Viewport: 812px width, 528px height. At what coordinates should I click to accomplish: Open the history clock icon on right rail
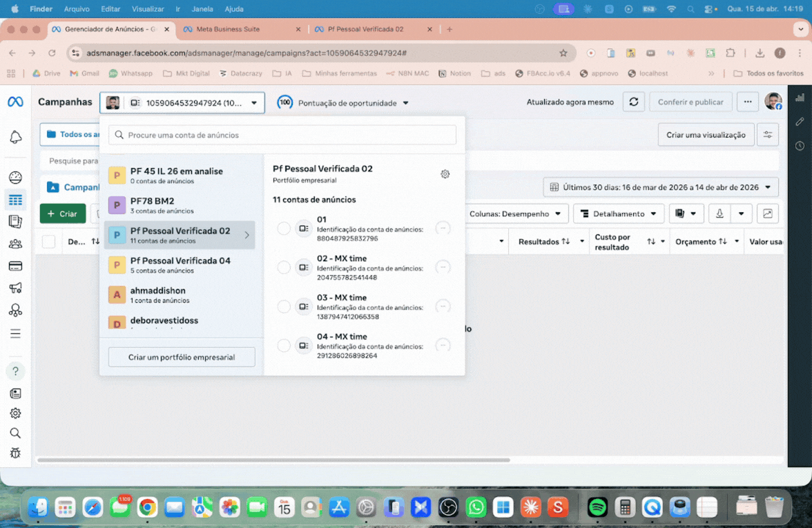click(800, 146)
